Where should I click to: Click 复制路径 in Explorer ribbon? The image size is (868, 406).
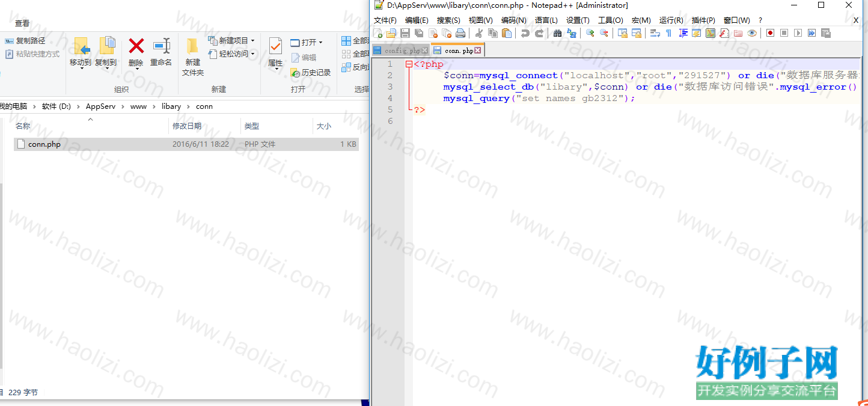coord(25,41)
